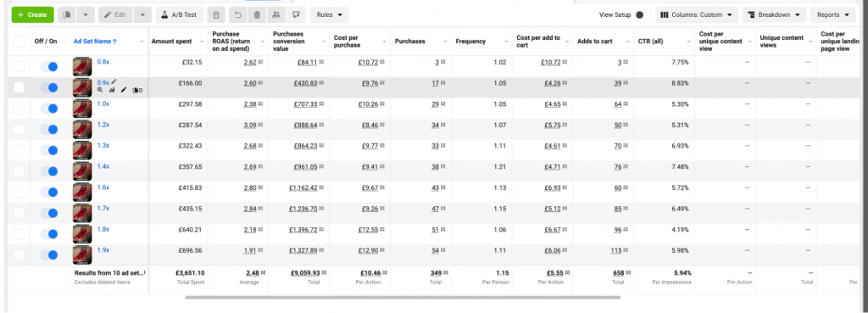Click the pencil rename icon beside 0.9x name
This screenshot has width=868, height=313.
point(114,81)
